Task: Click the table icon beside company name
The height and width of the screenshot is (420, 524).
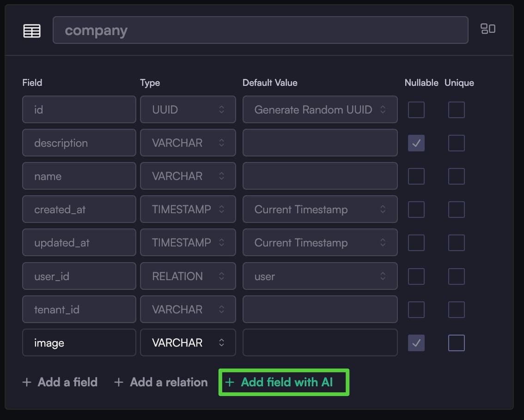Action: coord(32,31)
